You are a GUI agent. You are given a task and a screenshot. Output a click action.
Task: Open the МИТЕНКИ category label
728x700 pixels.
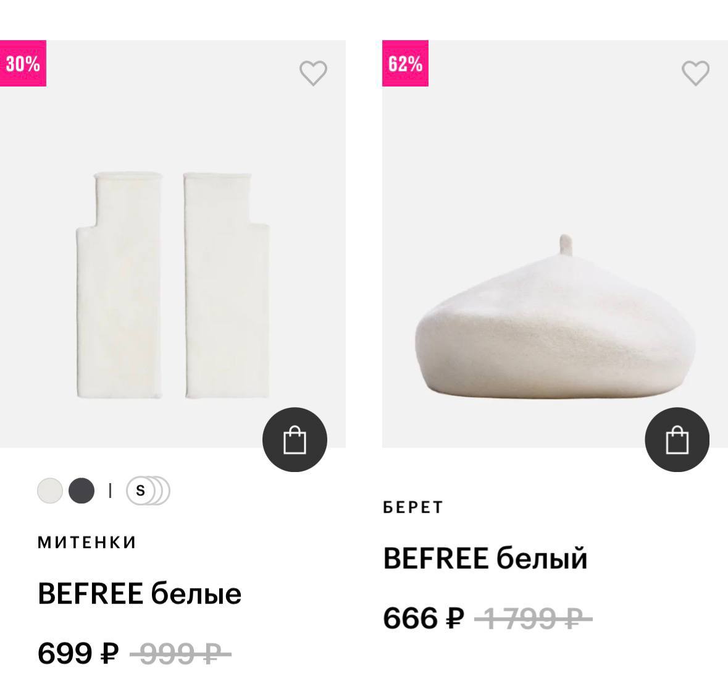point(86,542)
